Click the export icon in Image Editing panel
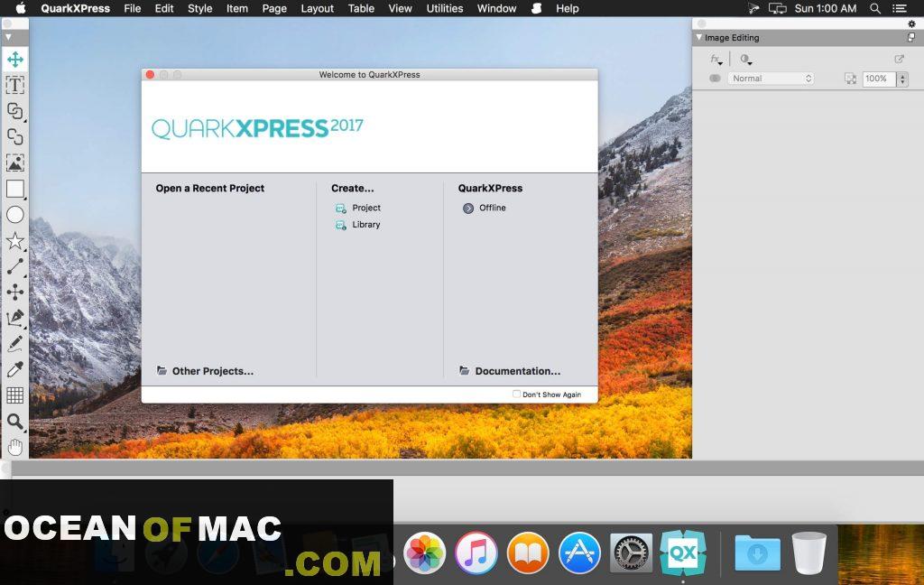924x585 pixels. [900, 59]
